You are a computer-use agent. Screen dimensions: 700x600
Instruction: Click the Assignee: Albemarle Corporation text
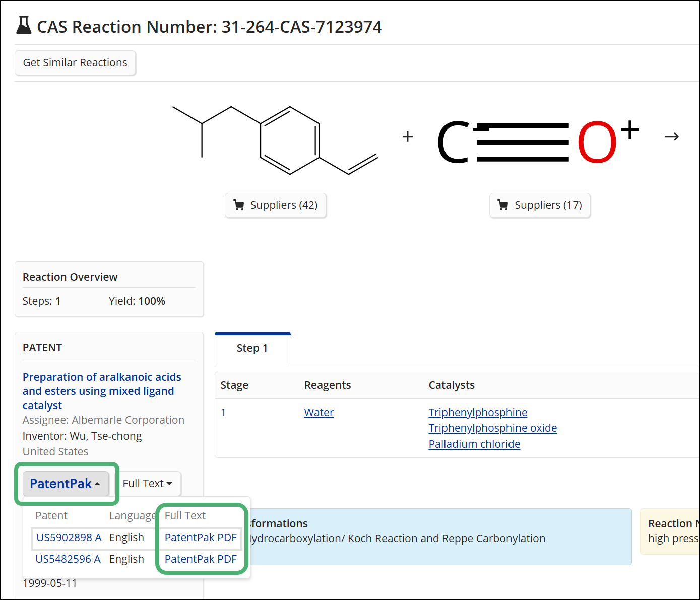103,420
